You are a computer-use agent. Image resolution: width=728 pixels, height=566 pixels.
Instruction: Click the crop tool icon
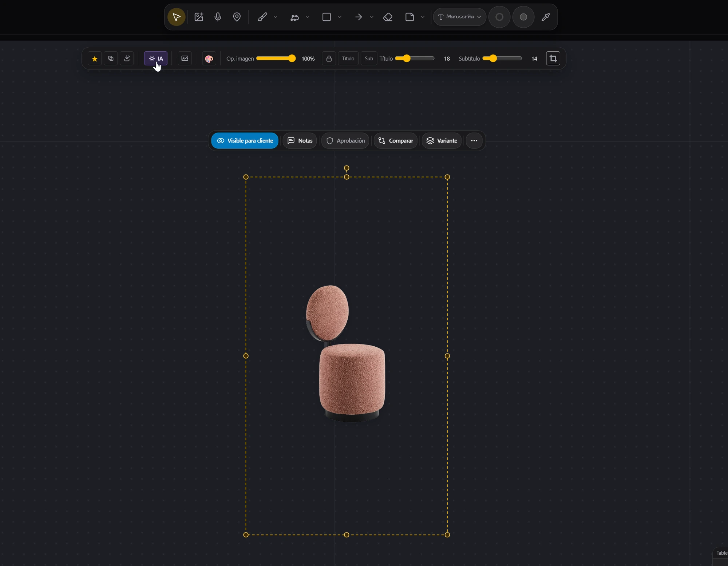point(553,59)
